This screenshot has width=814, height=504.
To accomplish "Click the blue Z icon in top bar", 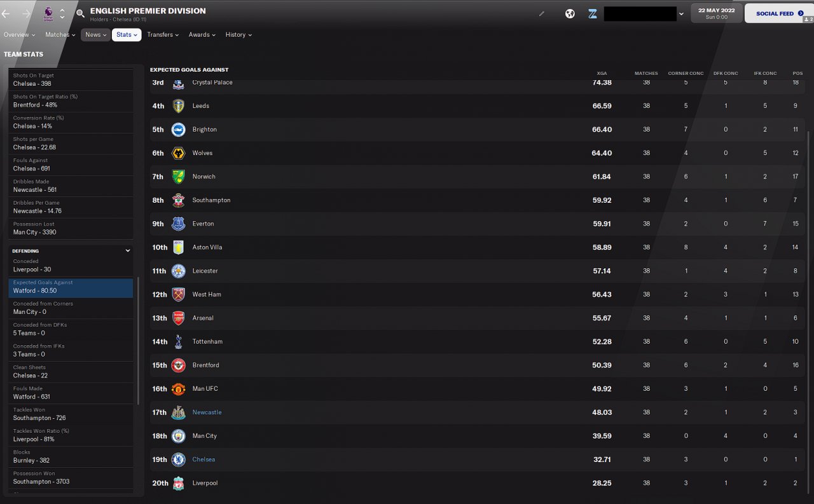I will click(593, 13).
